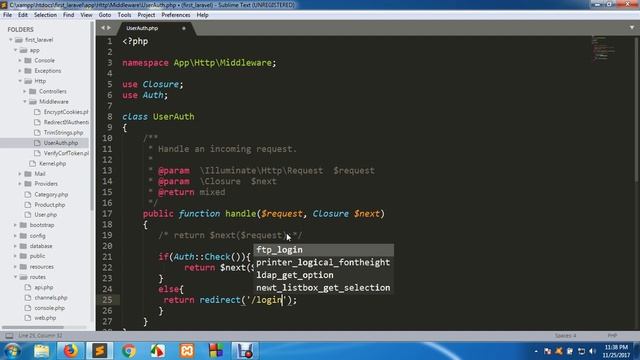Open web.php in routes

click(x=45, y=318)
